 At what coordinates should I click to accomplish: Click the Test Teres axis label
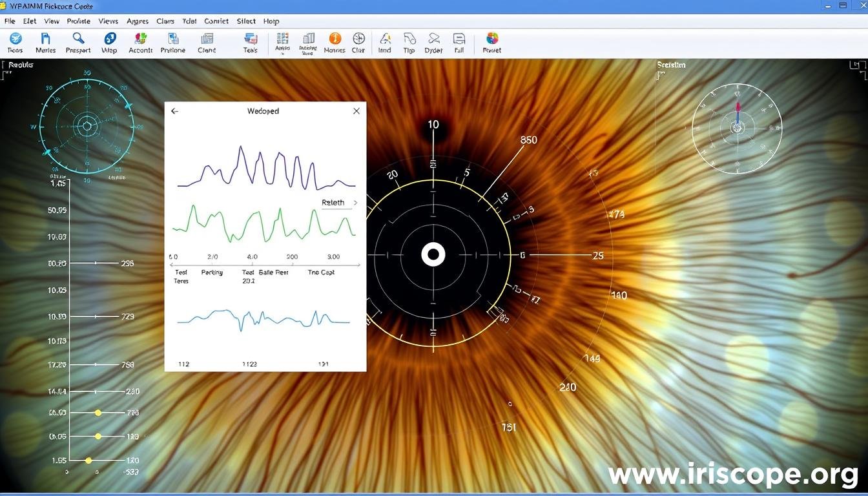181,276
